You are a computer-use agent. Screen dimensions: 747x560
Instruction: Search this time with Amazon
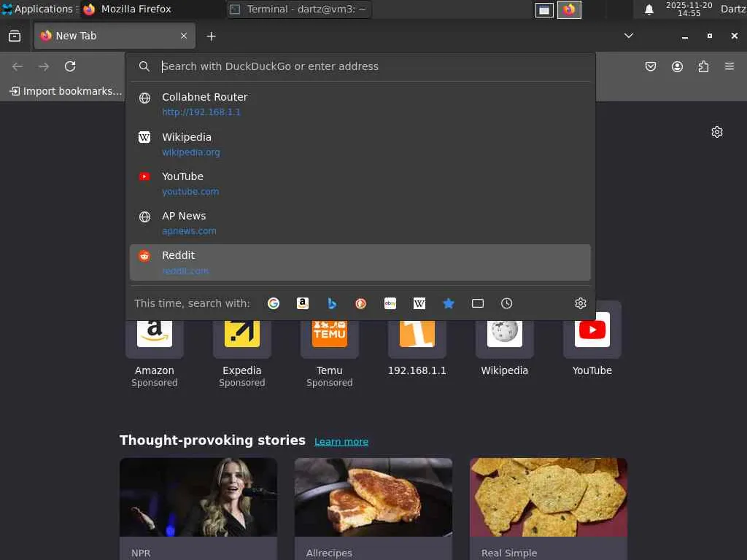[303, 303]
